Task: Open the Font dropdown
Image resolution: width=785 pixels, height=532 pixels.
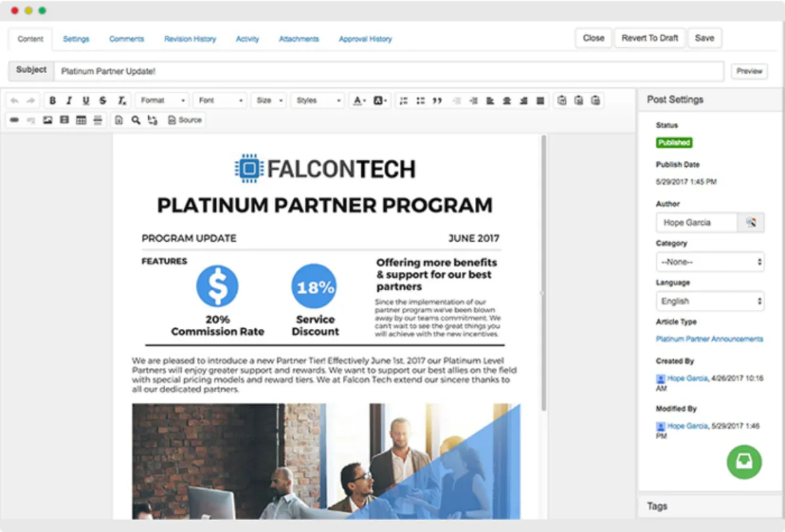Action: 220,101
